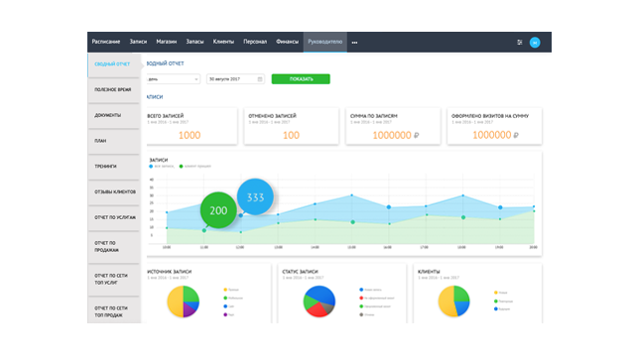Viewport: 635px width, 364px height.
Task: Click the green ПОКАЗАТЬ button
Action: (301, 79)
